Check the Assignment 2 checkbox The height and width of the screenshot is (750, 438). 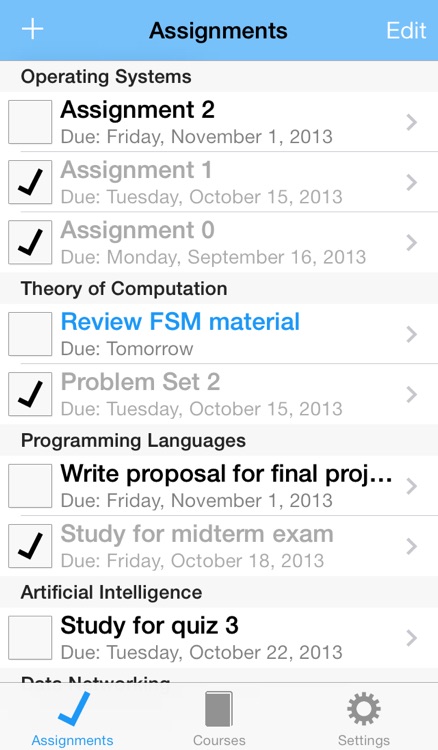pos(30,122)
